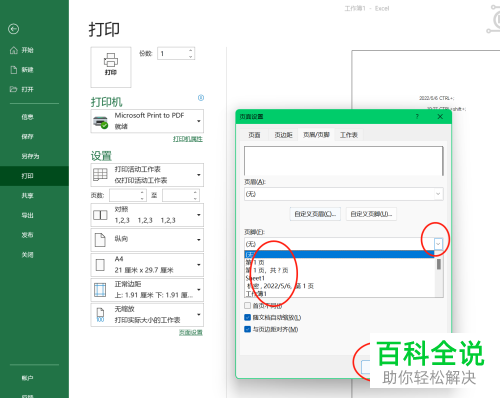Open the 页面设置 link below settings
Viewport: 500px width, 398px height.
point(191,332)
